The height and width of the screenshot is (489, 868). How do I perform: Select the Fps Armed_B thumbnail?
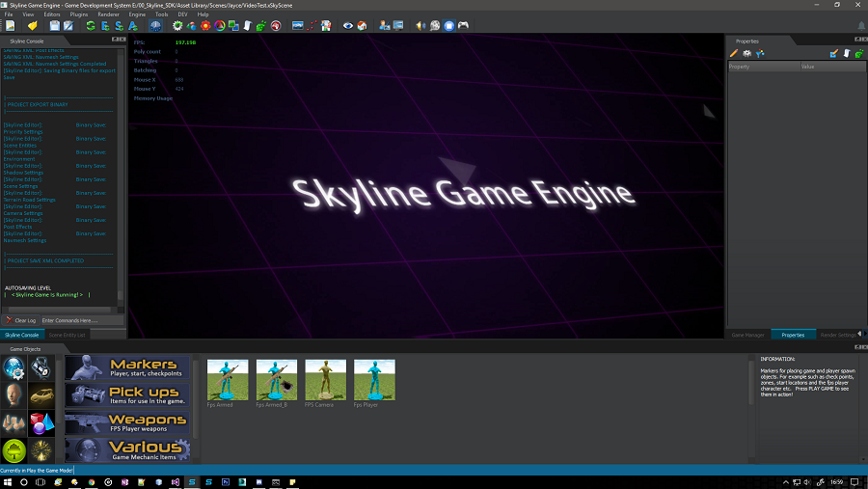[x=276, y=380]
